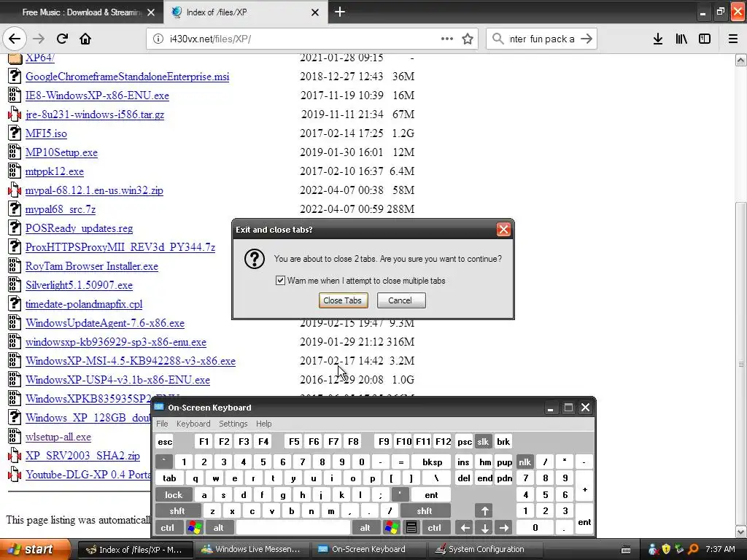
Task: Open the On-Screen Keyboard File menu
Action: tap(162, 424)
